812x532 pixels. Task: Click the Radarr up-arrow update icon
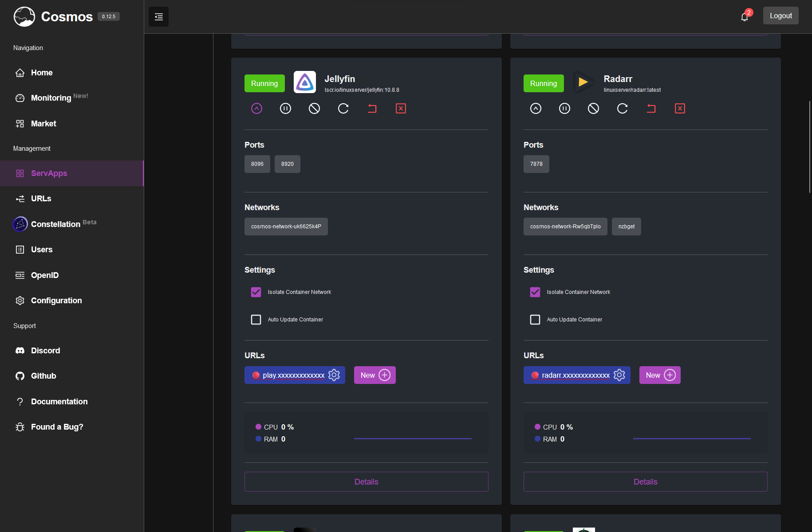536,108
